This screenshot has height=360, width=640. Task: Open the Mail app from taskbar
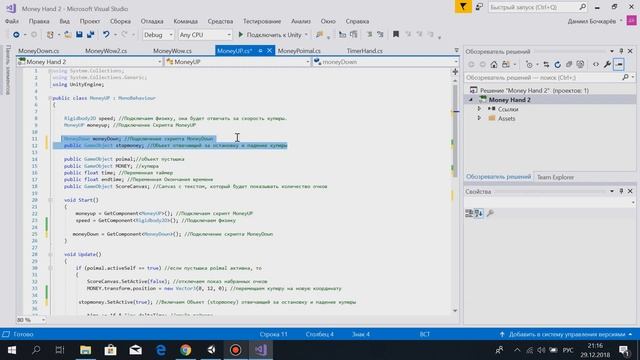point(136,350)
